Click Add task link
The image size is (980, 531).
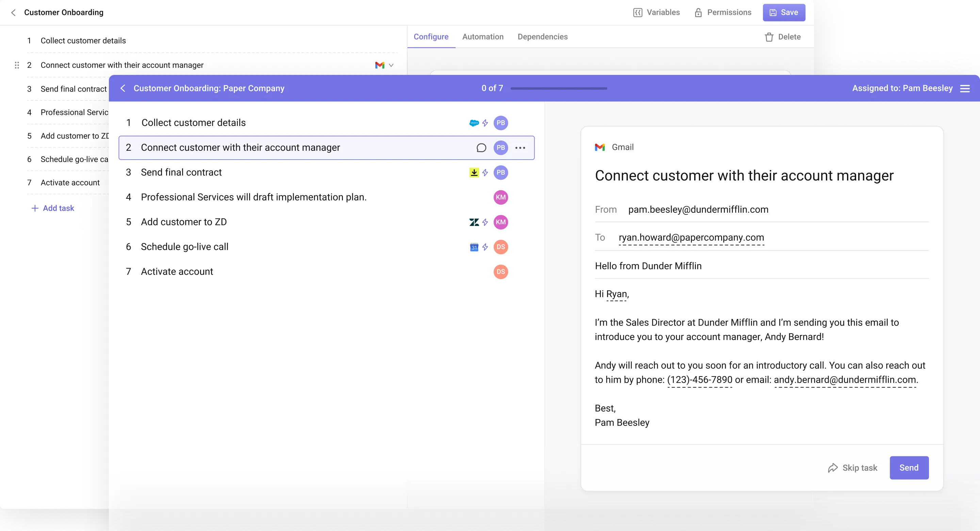53,208
